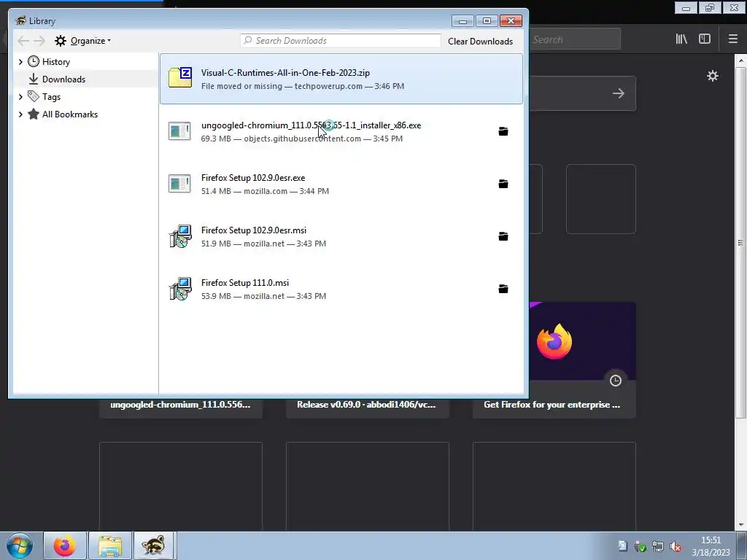
Task: Click the Library forward arrow
Action: [x=39, y=41]
